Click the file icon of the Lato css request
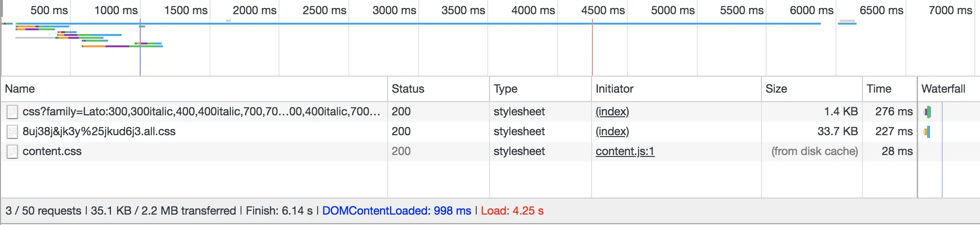Image resolution: width=980 pixels, height=225 pixels. (x=12, y=112)
